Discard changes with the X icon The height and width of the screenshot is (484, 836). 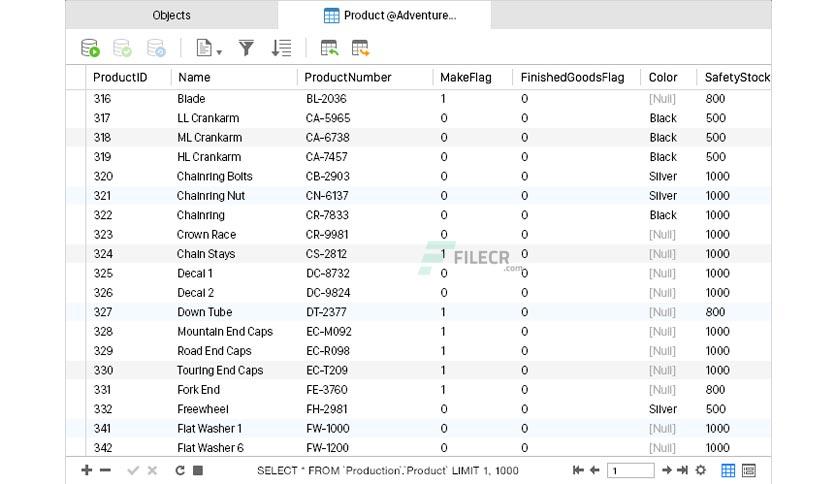click(152, 470)
